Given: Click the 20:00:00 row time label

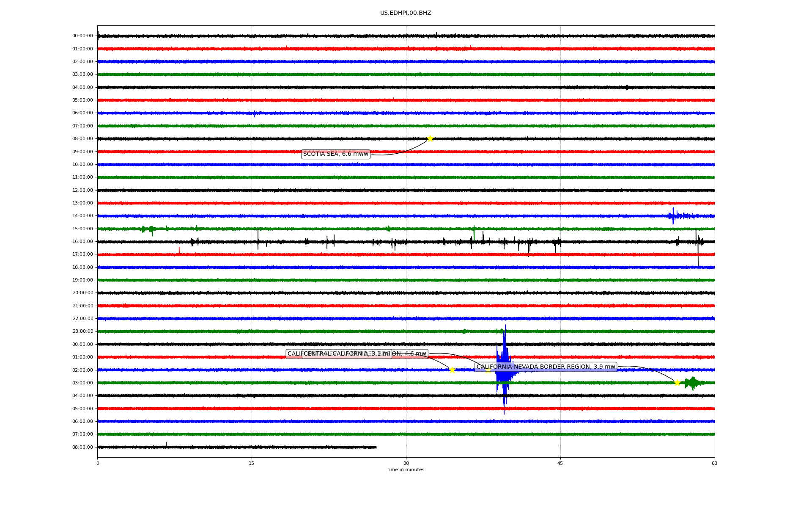Looking at the screenshot, I should [x=82, y=293].
